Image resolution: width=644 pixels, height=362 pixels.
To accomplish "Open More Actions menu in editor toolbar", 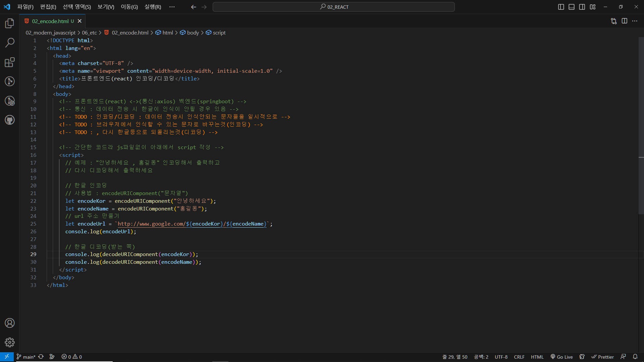I will pos(635,21).
